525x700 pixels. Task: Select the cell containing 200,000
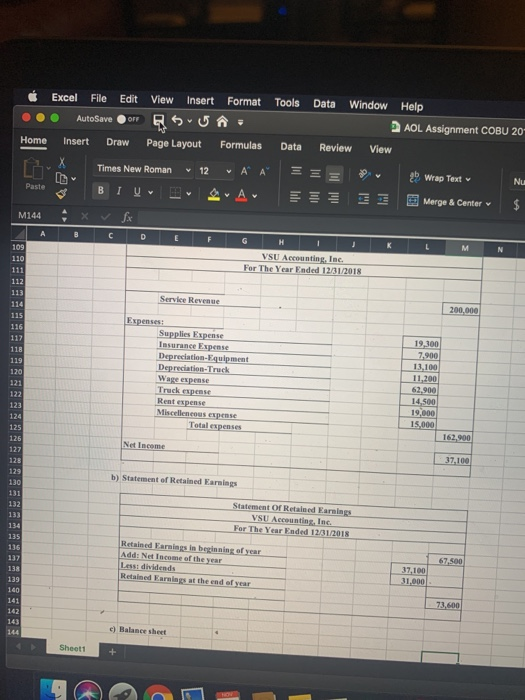(x=461, y=309)
